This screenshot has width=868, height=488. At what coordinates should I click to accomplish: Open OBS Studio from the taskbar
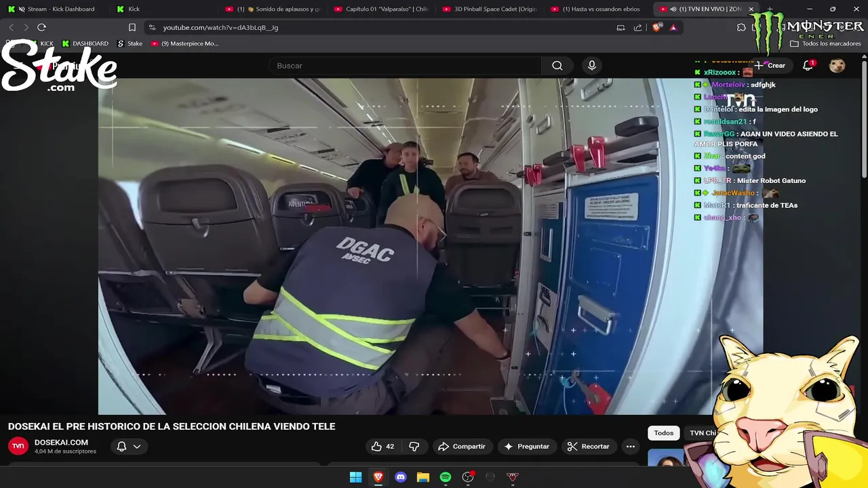pyautogui.click(x=468, y=477)
